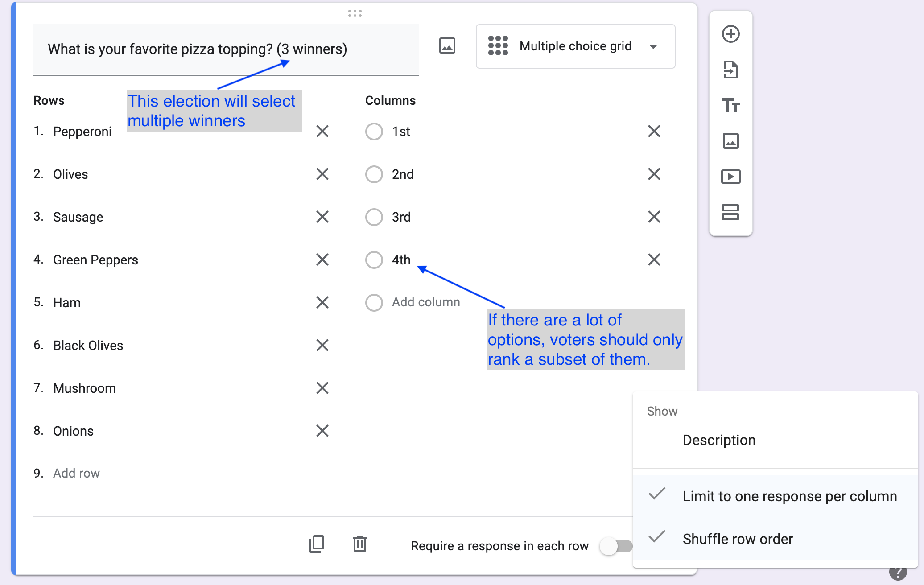Toggle Limit to one response per column

775,496
